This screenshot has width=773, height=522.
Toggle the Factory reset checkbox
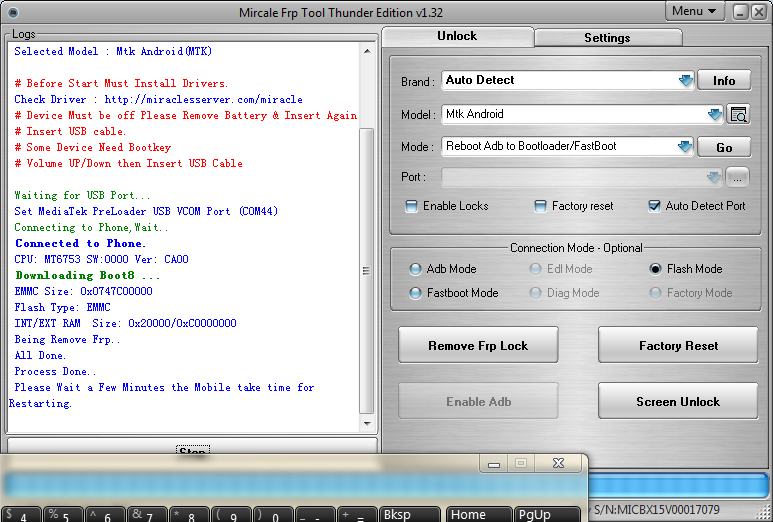click(540, 206)
